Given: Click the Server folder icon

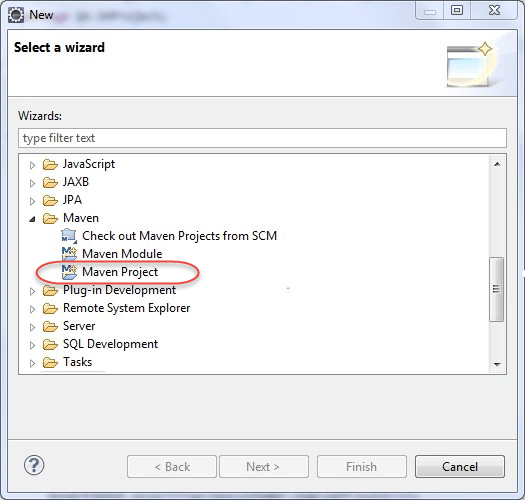Looking at the screenshot, I should tap(50, 327).
